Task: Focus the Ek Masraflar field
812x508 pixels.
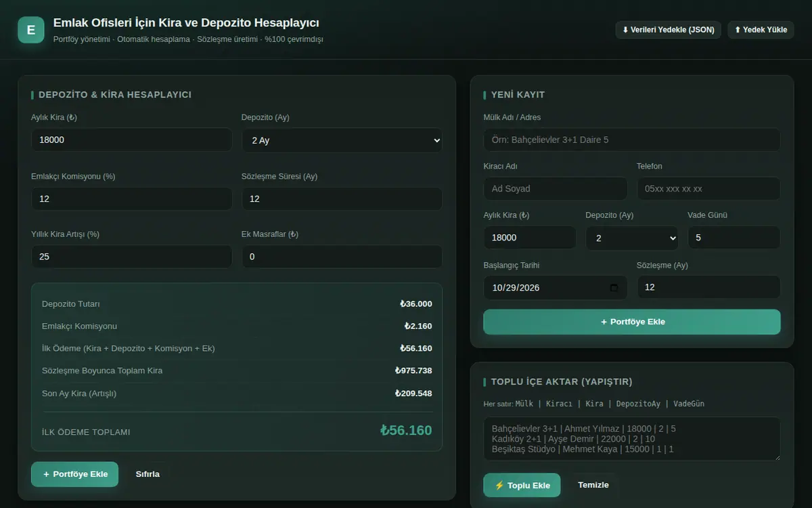Action: coord(342,257)
